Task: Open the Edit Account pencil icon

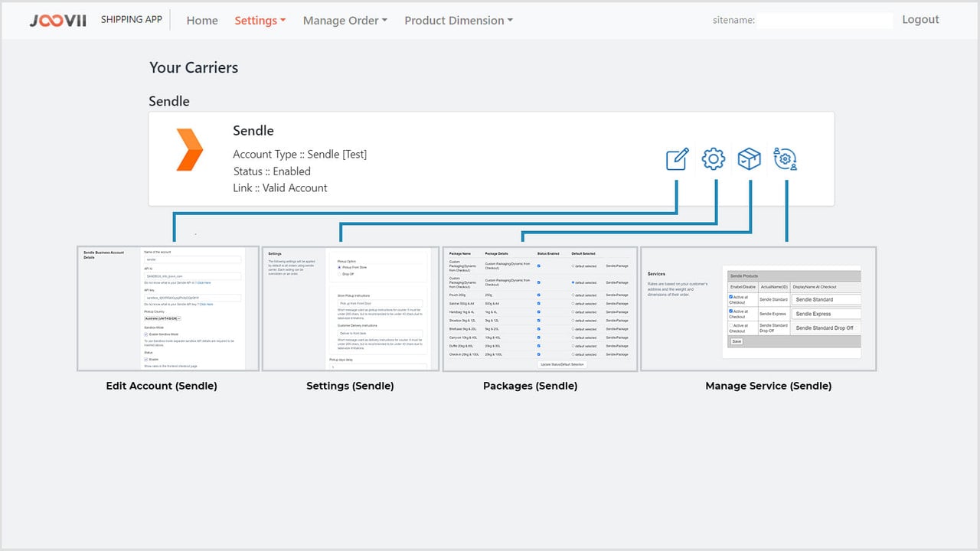Action: click(x=678, y=159)
